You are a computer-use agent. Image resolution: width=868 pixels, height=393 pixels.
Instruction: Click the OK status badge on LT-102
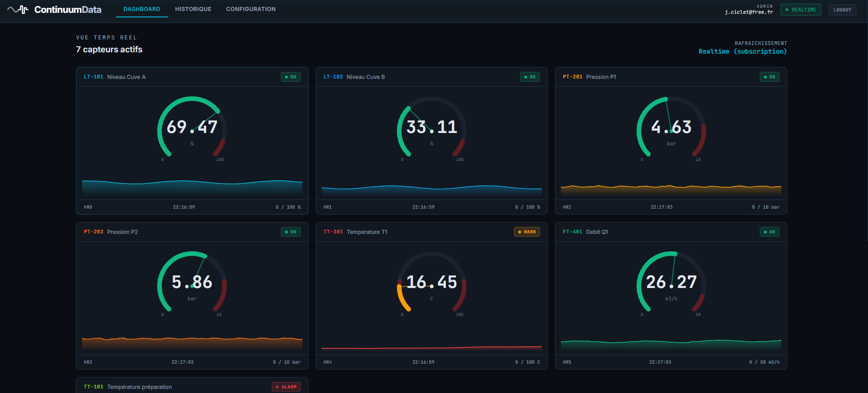pos(530,77)
